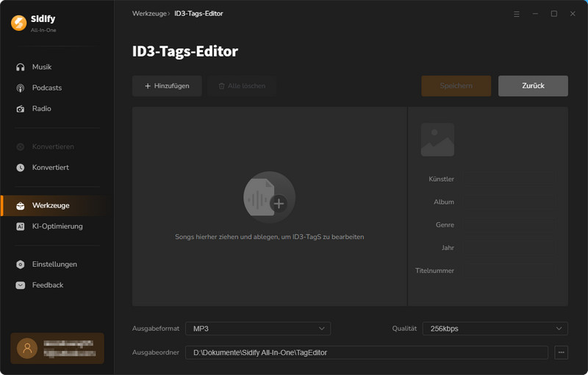Open KI-Optimierung
The height and width of the screenshot is (375, 588).
tap(57, 226)
